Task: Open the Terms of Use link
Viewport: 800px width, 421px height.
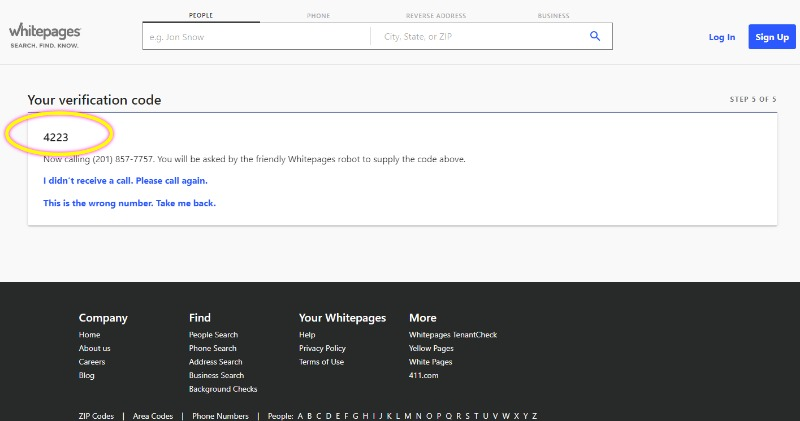Action: point(321,362)
